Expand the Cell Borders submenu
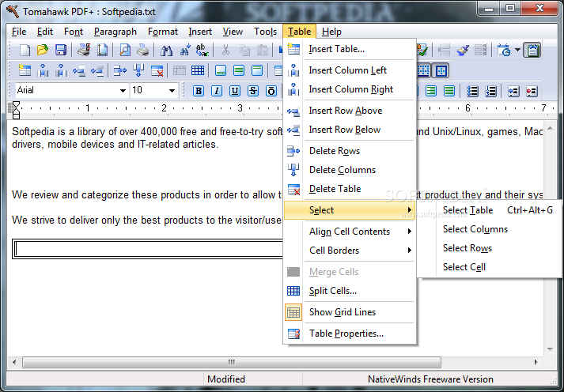The image size is (564, 392). point(350,251)
